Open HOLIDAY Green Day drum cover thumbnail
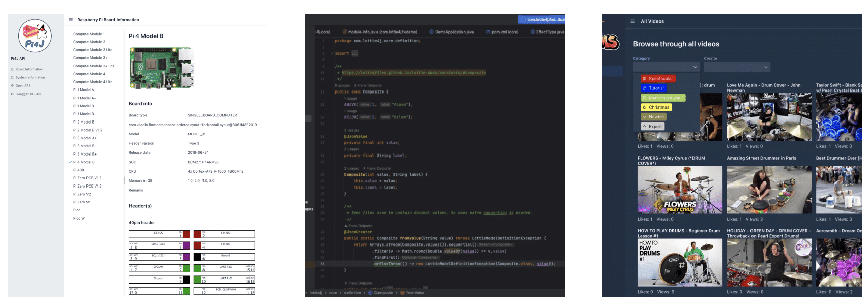 pos(769,262)
